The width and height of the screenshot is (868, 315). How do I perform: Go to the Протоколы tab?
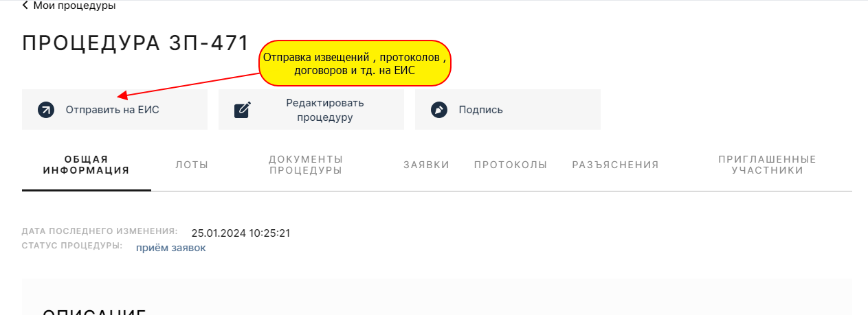point(511,165)
